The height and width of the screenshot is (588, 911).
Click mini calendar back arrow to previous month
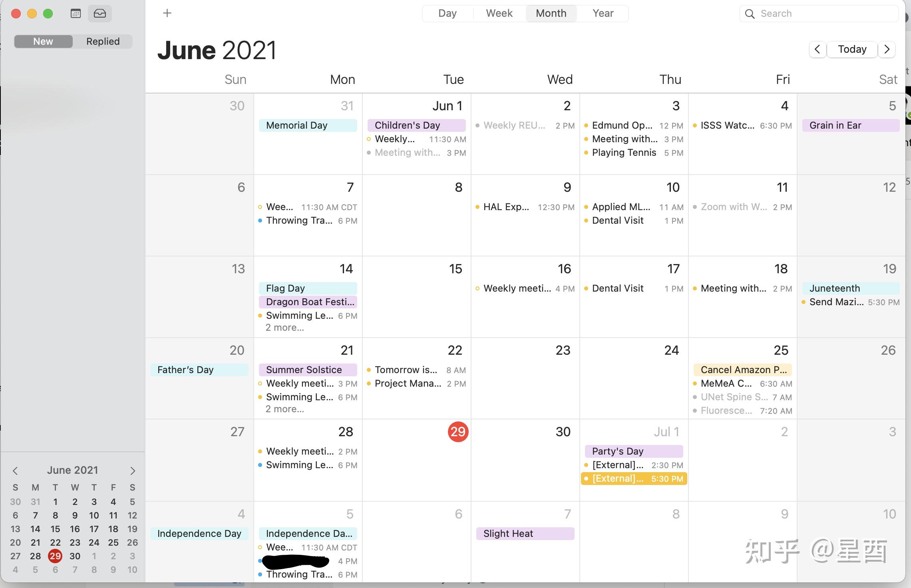click(x=14, y=469)
